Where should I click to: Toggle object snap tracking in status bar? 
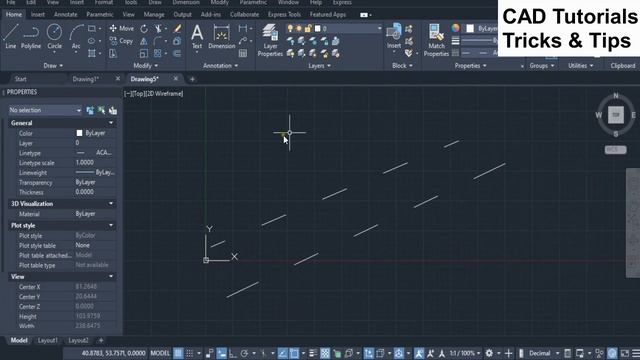click(x=282, y=353)
